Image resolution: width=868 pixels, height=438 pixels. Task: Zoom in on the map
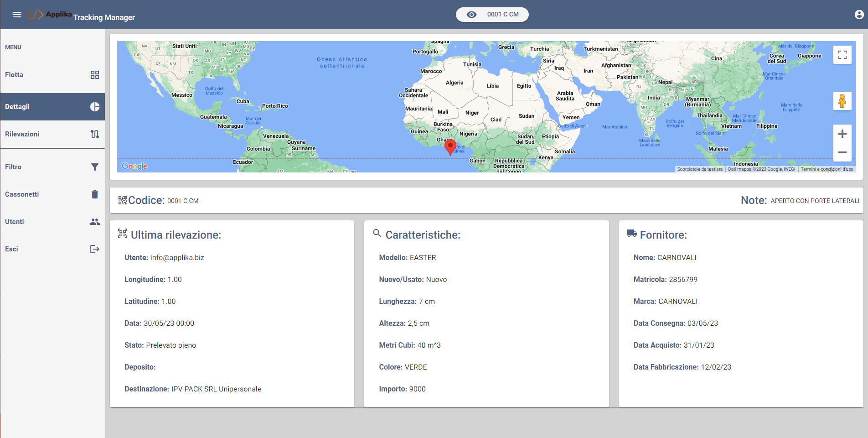pyautogui.click(x=842, y=134)
